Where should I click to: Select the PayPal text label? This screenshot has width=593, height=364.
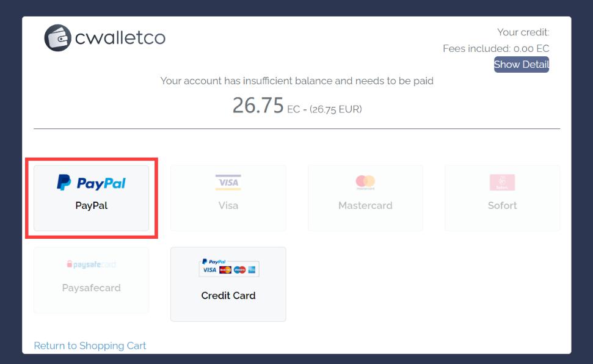91,206
